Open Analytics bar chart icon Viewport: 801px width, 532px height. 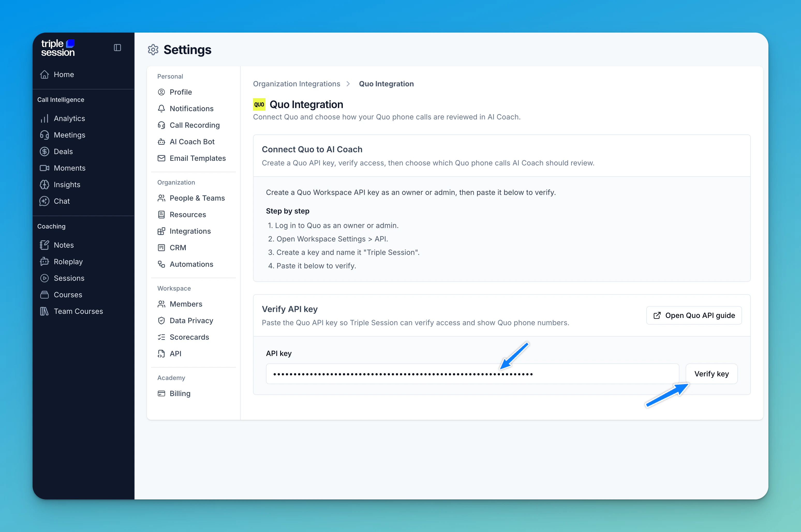tap(44, 118)
